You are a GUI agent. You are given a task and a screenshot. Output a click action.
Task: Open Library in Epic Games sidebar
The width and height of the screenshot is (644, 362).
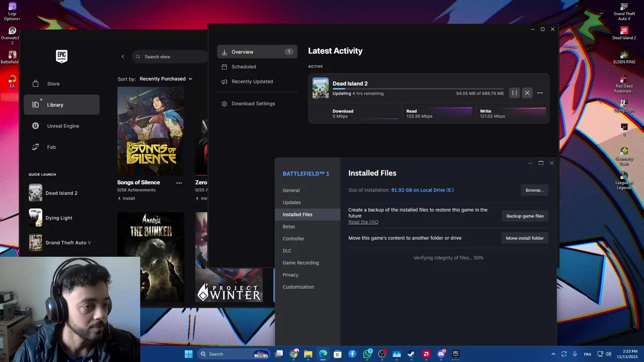coord(61,105)
